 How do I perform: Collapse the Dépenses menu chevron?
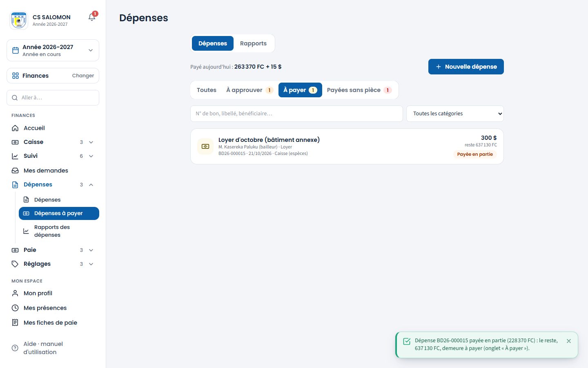(x=91, y=185)
